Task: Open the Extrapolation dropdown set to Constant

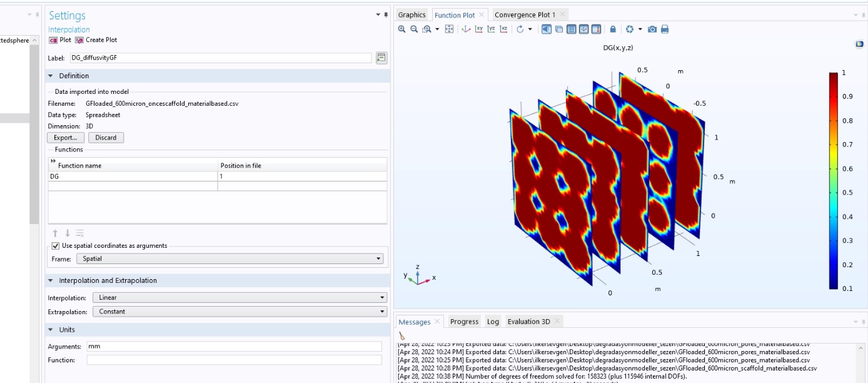Action: point(239,312)
